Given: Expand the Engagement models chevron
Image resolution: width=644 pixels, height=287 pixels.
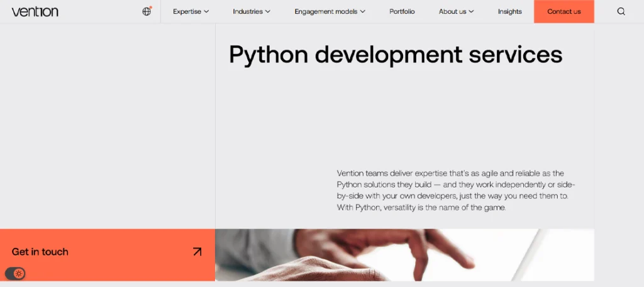Looking at the screenshot, I should 362,11.
